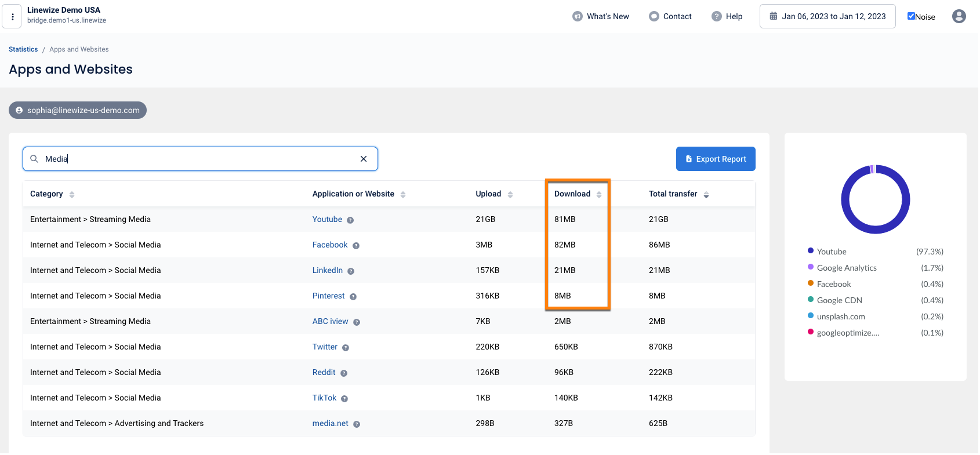Click Facebook orange legend dot
The width and height of the screenshot is (980, 455).
(811, 283)
